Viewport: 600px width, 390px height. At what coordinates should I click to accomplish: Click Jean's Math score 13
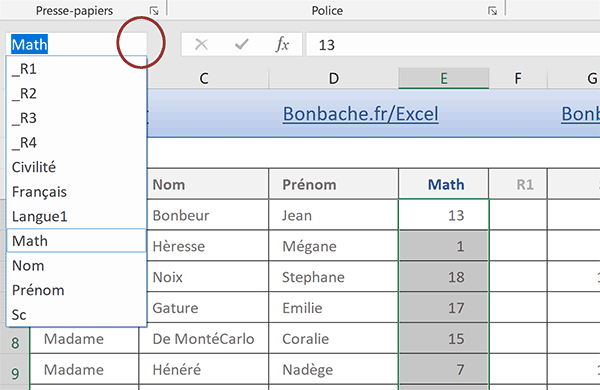click(443, 215)
